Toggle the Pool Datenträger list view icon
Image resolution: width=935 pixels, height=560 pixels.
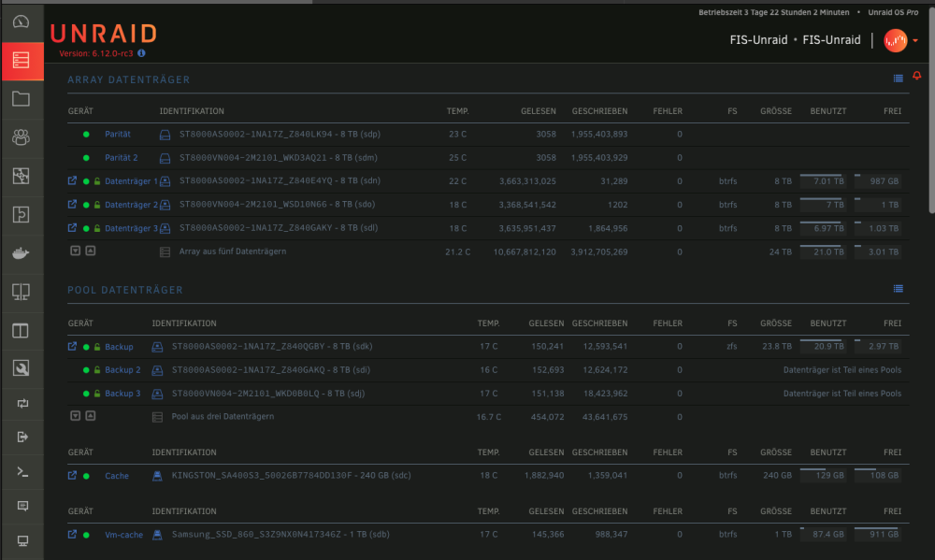click(x=898, y=289)
